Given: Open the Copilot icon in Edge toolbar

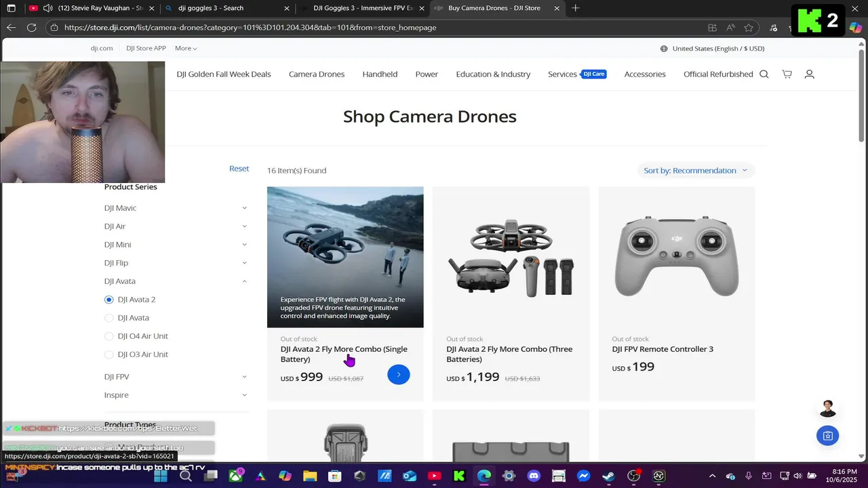Looking at the screenshot, I should 856,28.
